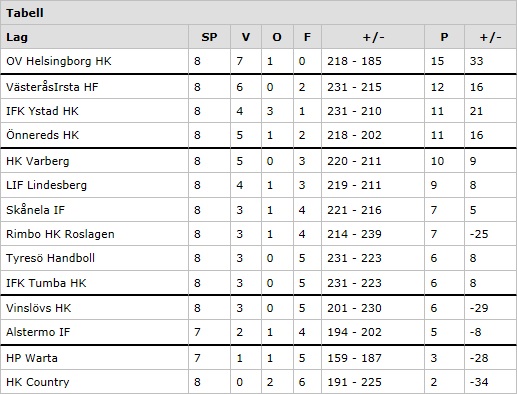Open IFK Tumba HK team link
The height and width of the screenshot is (394, 517).
46,283
